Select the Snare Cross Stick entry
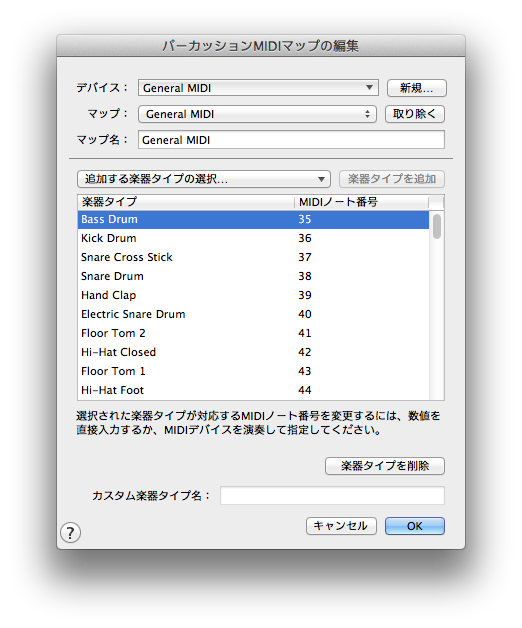Screen dimensions: 522x628 tap(253, 257)
